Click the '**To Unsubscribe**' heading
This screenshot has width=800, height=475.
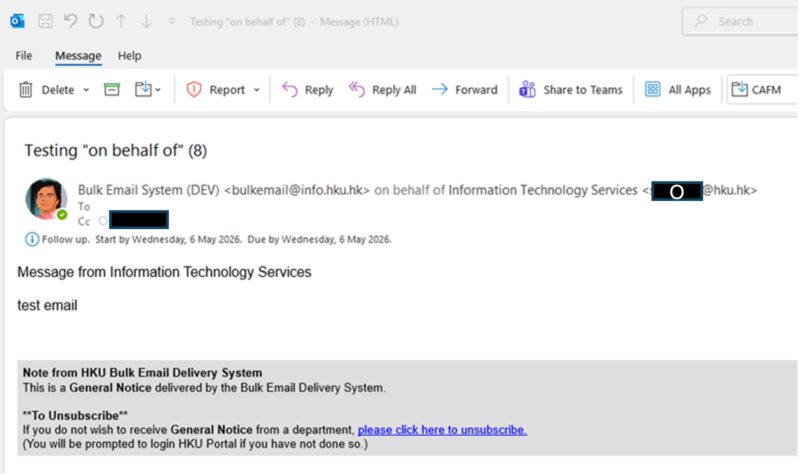pyautogui.click(x=75, y=416)
